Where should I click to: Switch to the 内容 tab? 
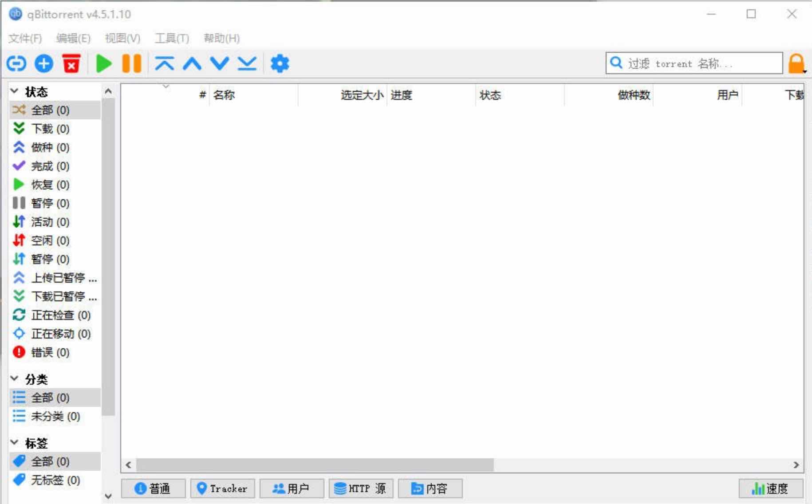430,488
